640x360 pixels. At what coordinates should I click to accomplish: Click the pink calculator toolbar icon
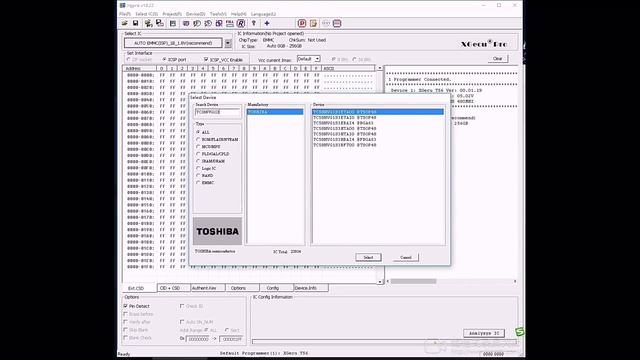pyautogui.click(x=337, y=23)
